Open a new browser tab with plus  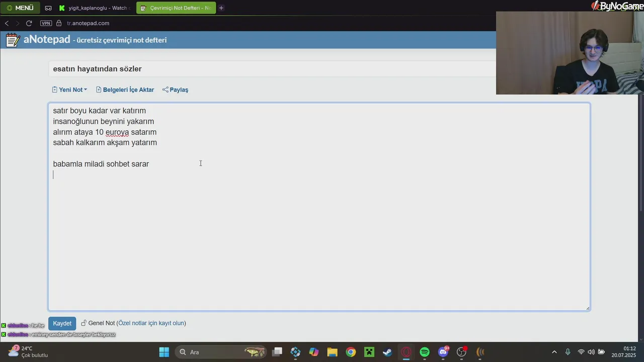(221, 8)
